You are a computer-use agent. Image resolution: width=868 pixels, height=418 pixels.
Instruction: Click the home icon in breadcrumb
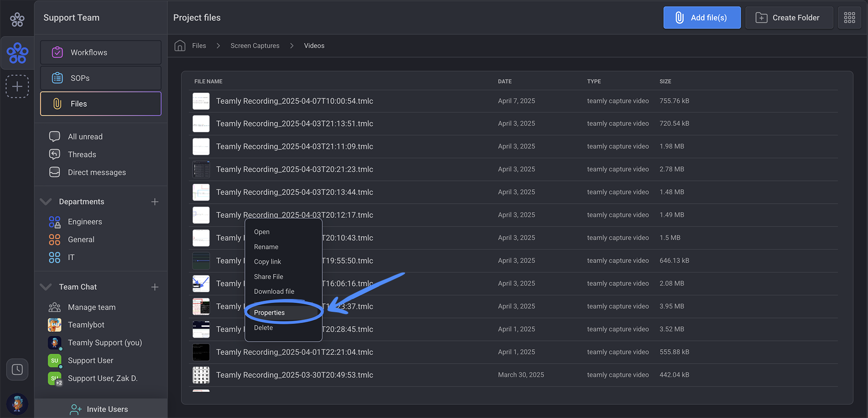pos(180,46)
